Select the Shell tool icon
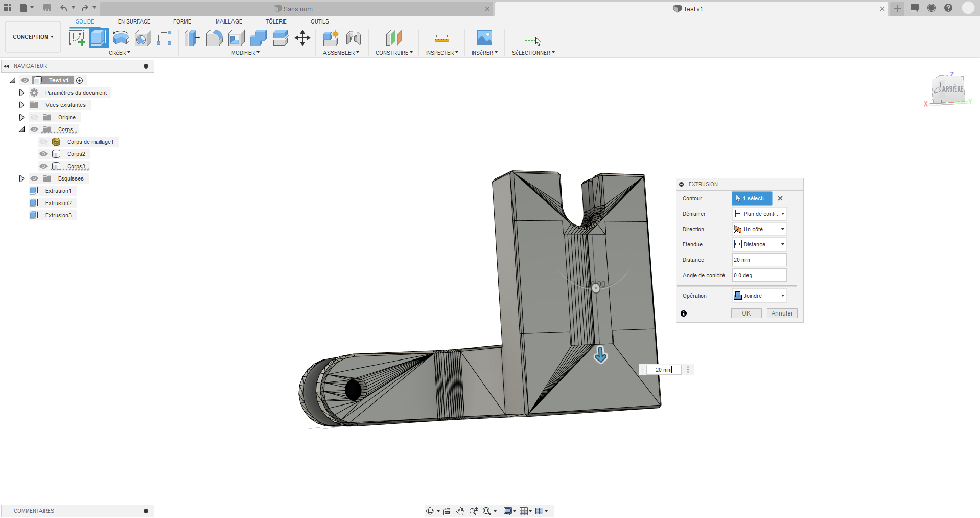This screenshot has height=518, width=980. pos(236,38)
